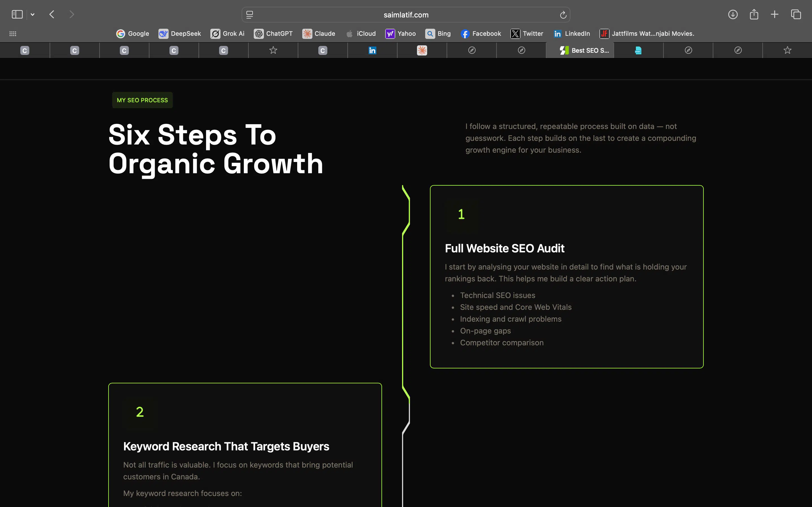Toggle the Safari sidebar

click(17, 14)
